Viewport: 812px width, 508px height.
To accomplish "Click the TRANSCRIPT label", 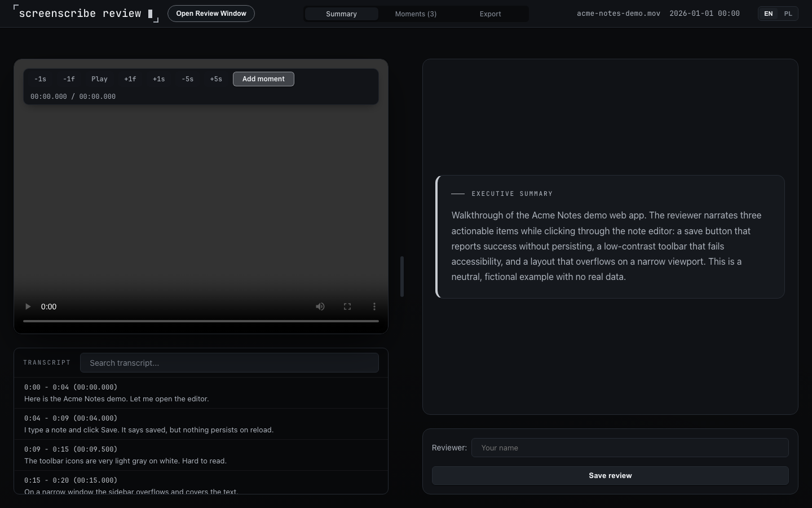I will [47, 363].
